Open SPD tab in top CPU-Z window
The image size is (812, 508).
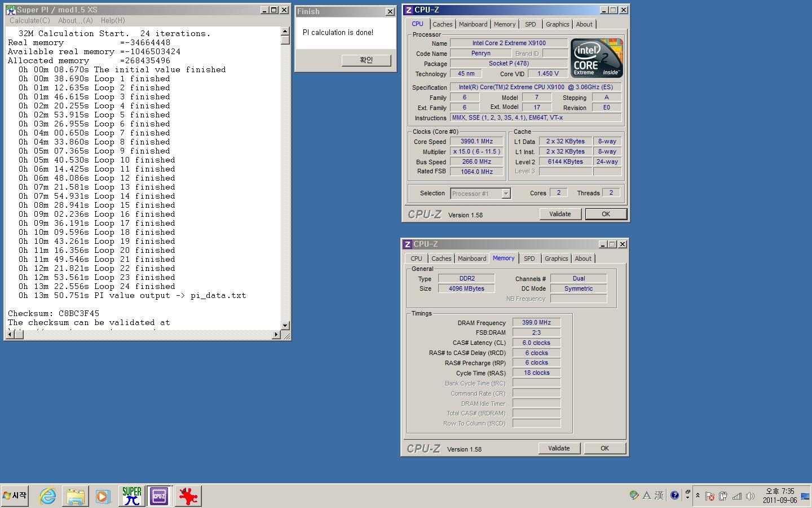point(531,24)
